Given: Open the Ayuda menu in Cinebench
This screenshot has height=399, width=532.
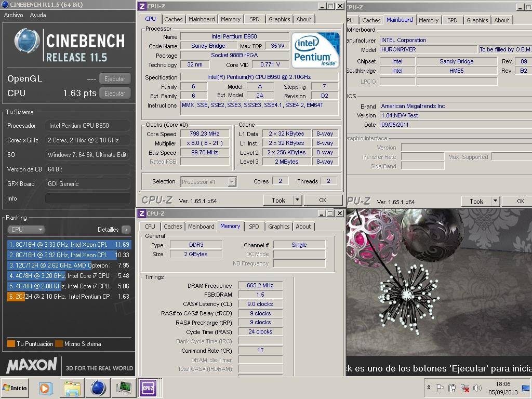Looking at the screenshot, I should [37, 15].
